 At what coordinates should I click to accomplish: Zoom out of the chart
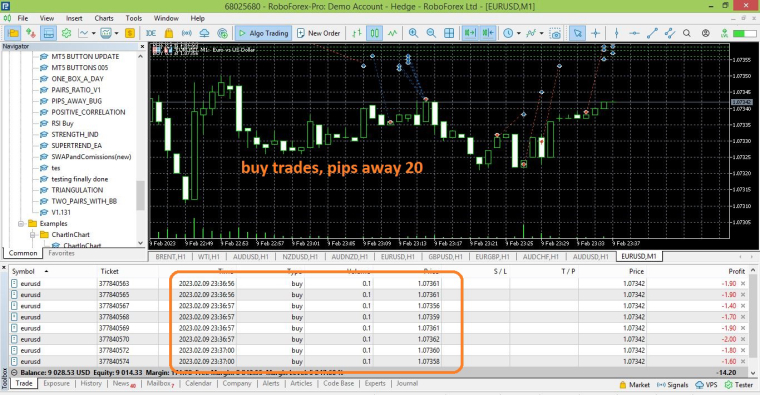click(x=431, y=33)
